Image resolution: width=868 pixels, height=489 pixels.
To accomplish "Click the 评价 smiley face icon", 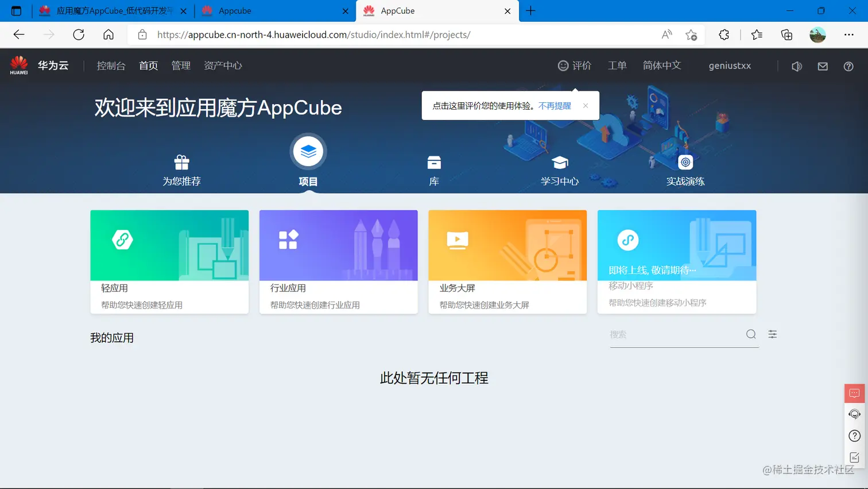I will (563, 66).
